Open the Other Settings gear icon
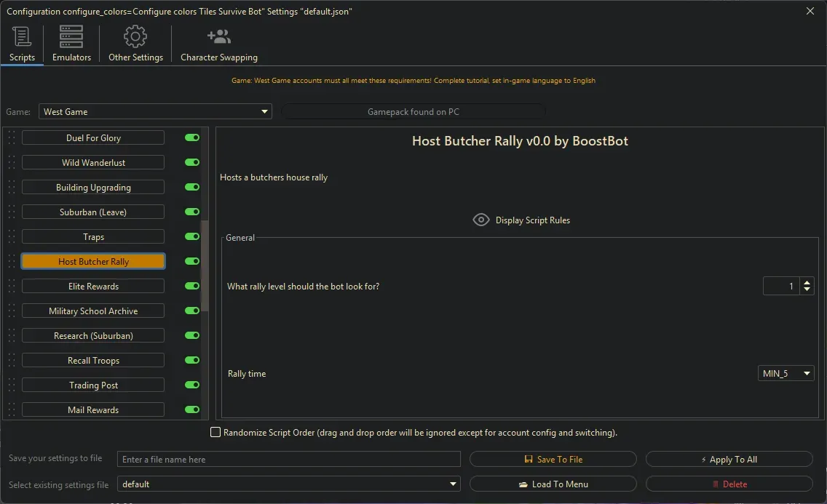 135,36
